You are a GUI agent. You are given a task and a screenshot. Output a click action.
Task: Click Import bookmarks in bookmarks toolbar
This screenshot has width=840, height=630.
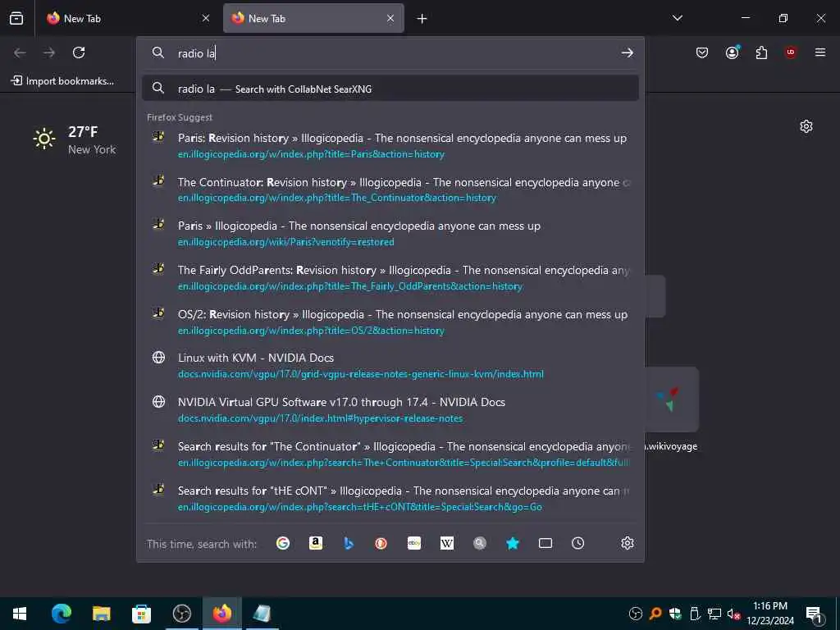click(x=62, y=81)
